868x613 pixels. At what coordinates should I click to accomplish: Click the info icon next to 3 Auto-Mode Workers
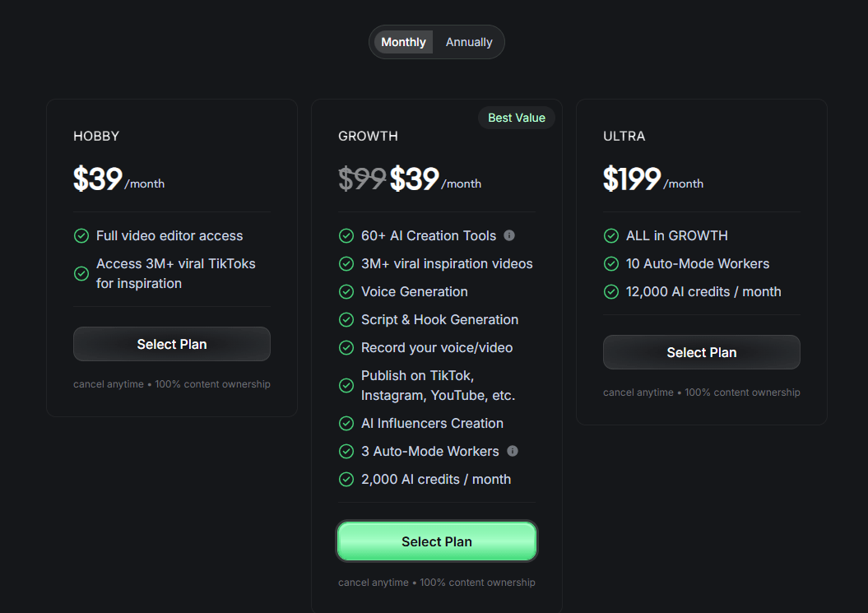coord(512,451)
